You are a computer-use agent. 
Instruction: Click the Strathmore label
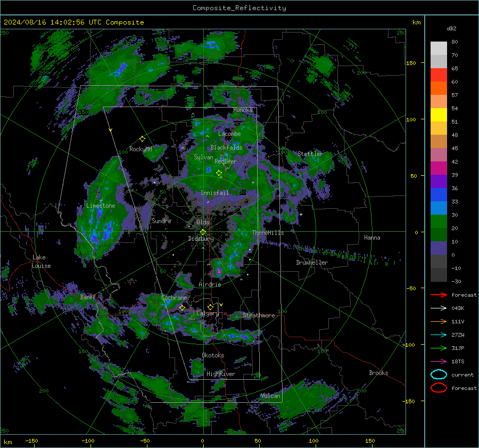pos(259,315)
